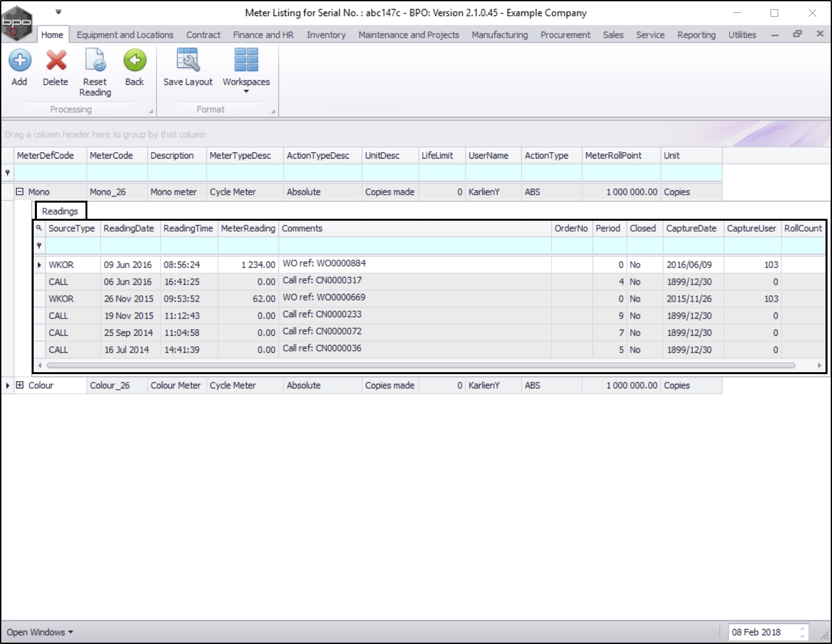Image resolution: width=832 pixels, height=644 pixels.
Task: Open the Sales ribbon tab
Action: point(613,35)
